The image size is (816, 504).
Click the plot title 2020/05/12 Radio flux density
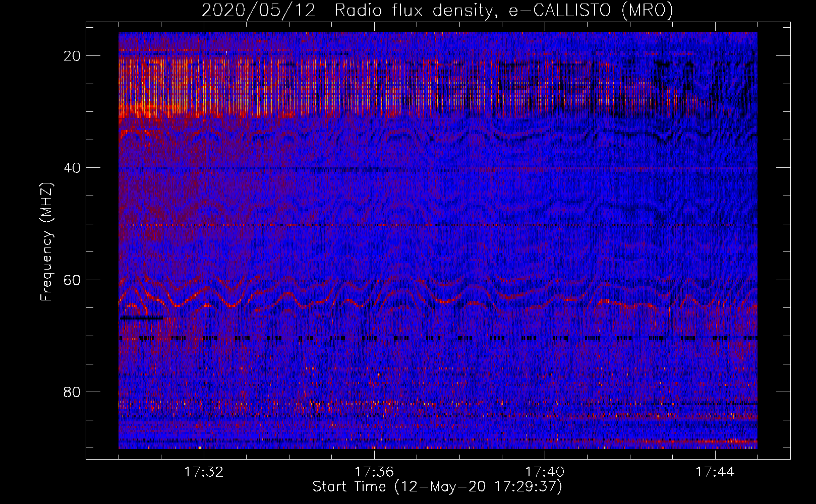coord(437,11)
